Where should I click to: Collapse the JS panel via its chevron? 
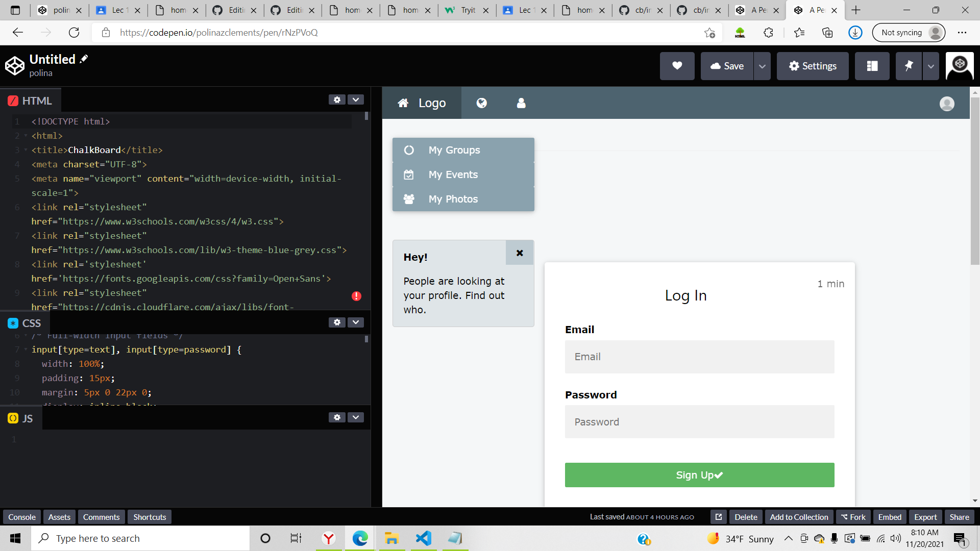pyautogui.click(x=356, y=417)
